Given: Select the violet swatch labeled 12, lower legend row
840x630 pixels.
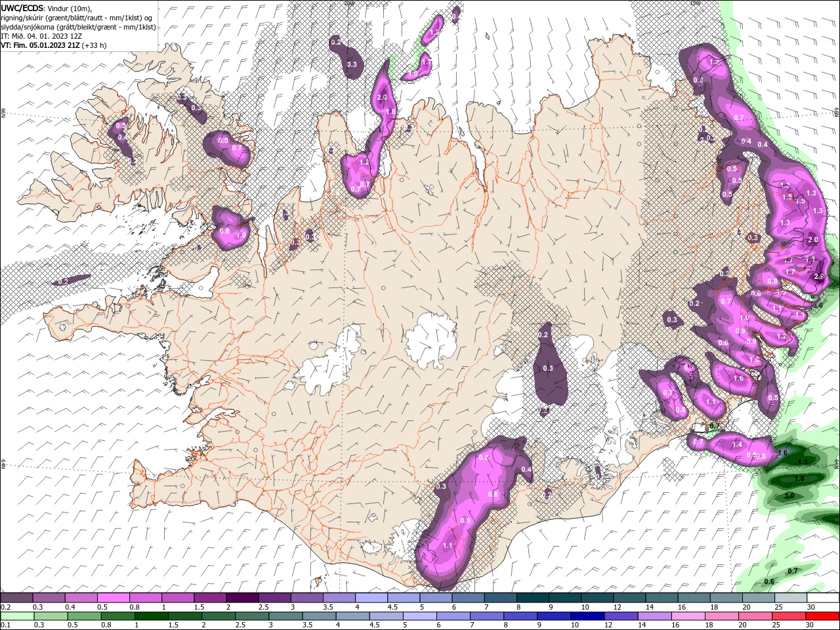Looking at the screenshot, I should coord(621,616).
